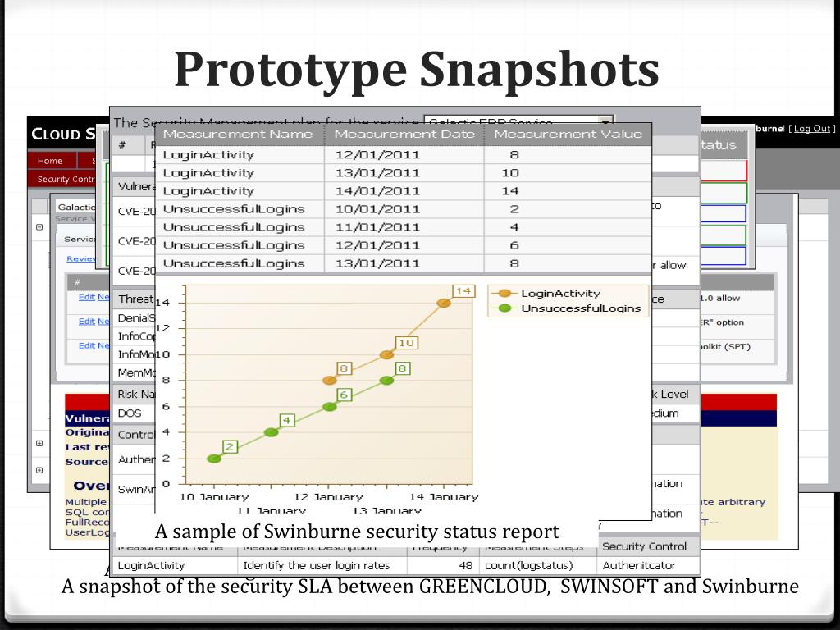The image size is (840, 630).
Task: Click Edit link beside the SPT row
Action: 86,345
